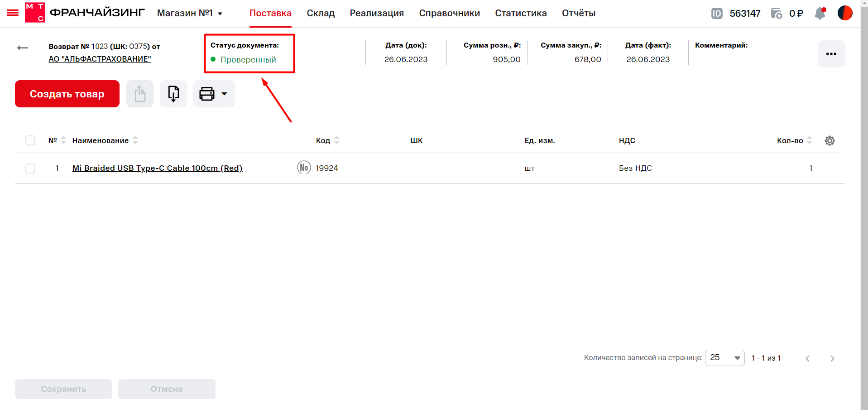Screen dimensions: 868x410
Task: Click the Сохранить button
Action: tap(63, 389)
